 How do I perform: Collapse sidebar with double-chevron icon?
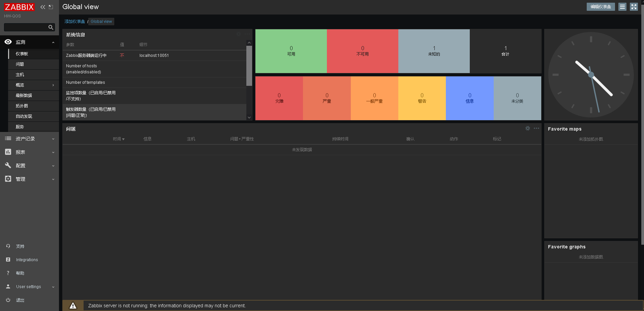point(43,7)
